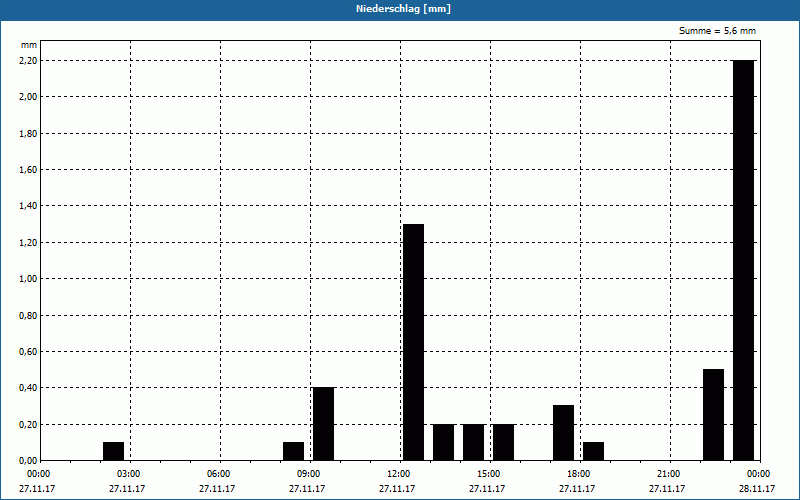Select the tallest 2,20 mm precipitation bar

pyautogui.click(x=743, y=260)
